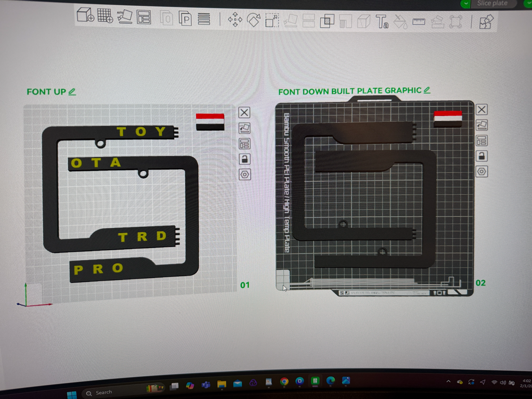The width and height of the screenshot is (532, 399).
Task: Click the Bambu Studio taskbar icon
Action: (315, 381)
